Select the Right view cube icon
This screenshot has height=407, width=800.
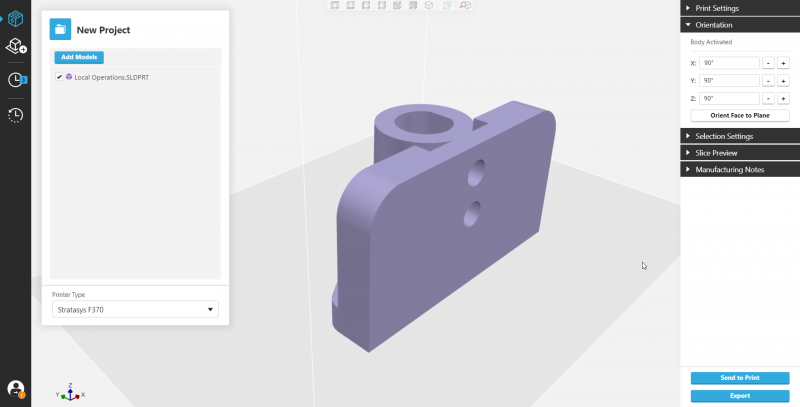382,5
